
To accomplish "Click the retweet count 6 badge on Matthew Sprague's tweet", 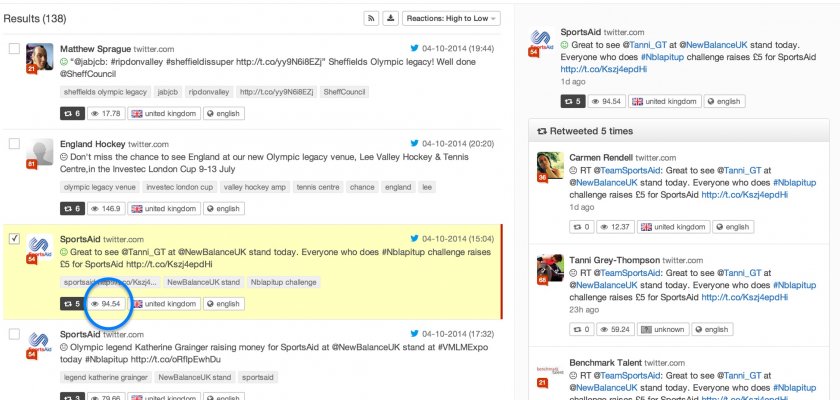I will click(x=71, y=113).
